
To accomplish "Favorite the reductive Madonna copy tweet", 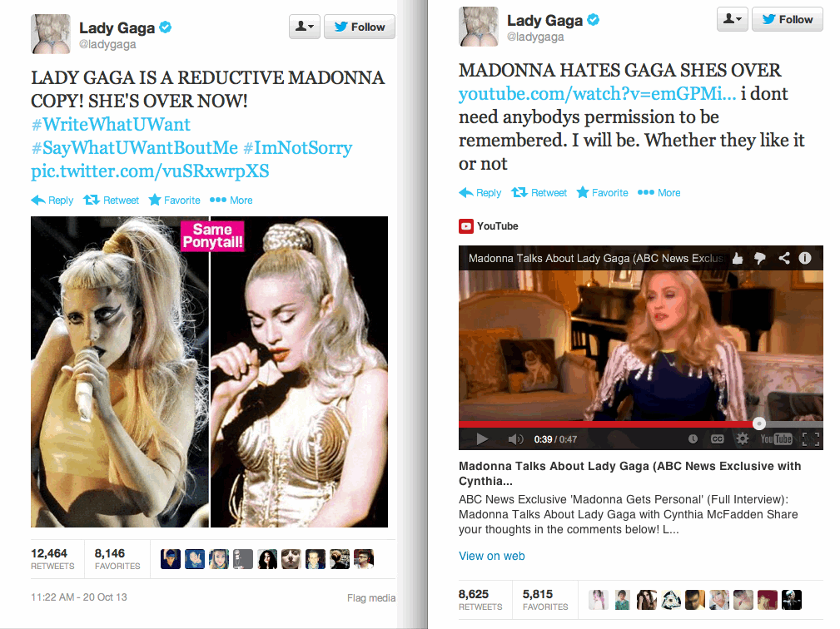I will 174,201.
